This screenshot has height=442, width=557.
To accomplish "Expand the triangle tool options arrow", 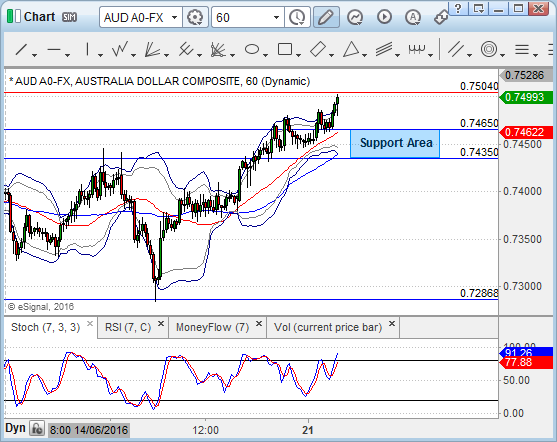I will pyautogui.click(x=364, y=55).
